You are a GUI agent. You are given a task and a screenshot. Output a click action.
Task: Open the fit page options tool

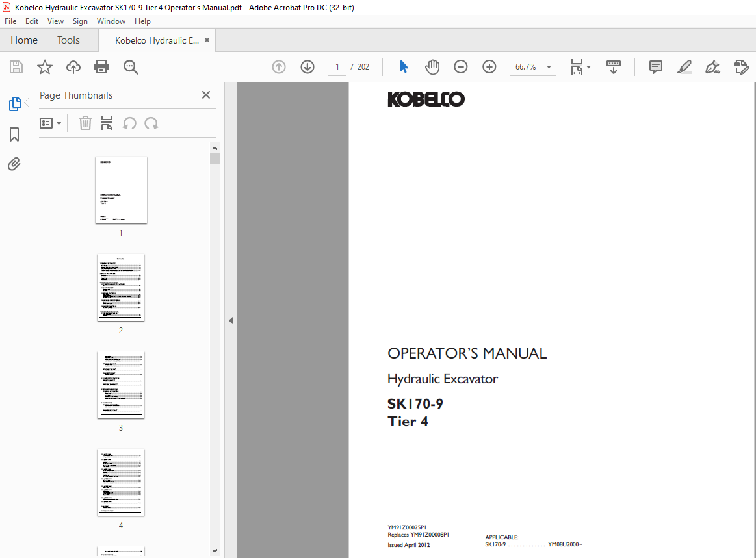577,67
